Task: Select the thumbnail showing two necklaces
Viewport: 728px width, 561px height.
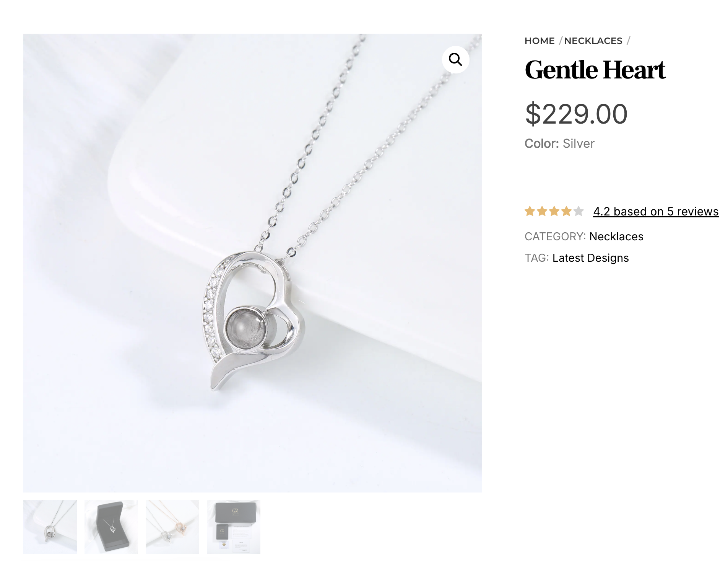Action: [x=172, y=527]
